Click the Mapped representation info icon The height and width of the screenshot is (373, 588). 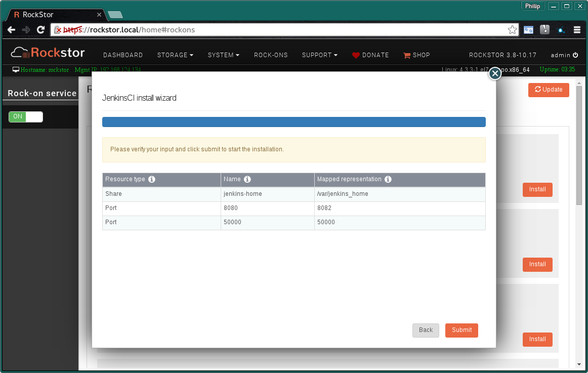click(x=388, y=179)
